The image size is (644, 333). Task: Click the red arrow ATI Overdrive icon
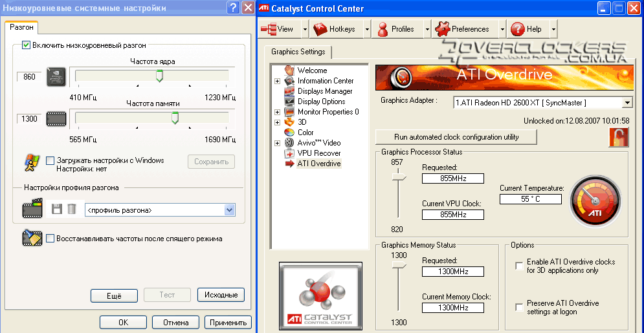290,164
